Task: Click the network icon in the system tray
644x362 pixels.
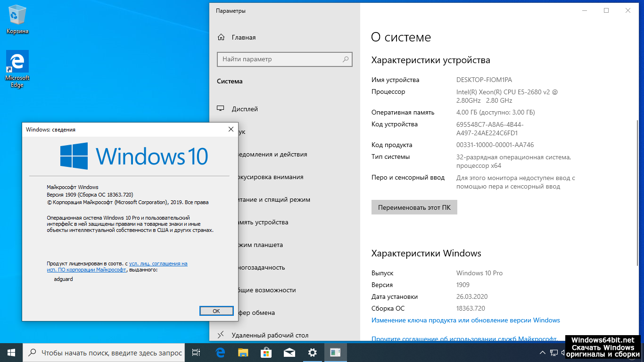Action: coord(553,353)
